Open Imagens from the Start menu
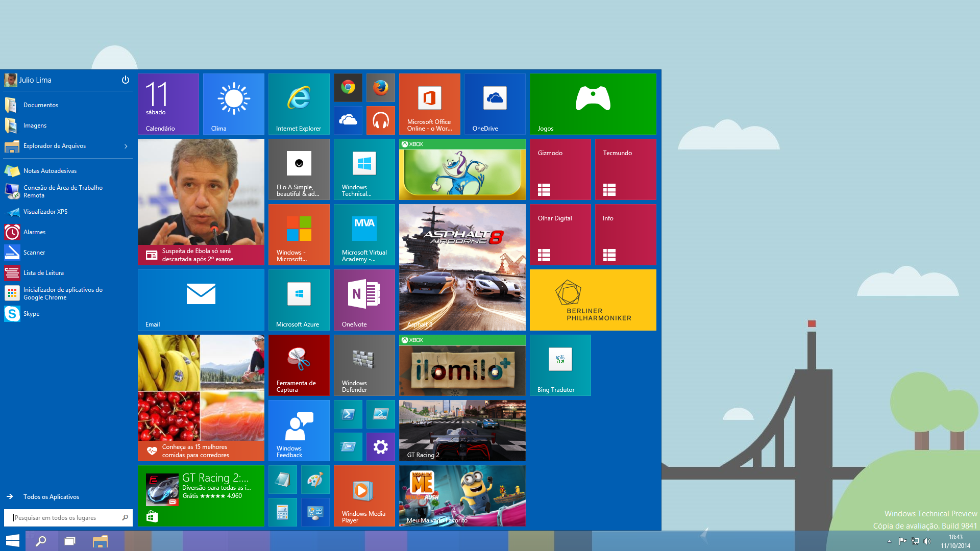Image resolution: width=980 pixels, height=551 pixels. [x=67, y=126]
